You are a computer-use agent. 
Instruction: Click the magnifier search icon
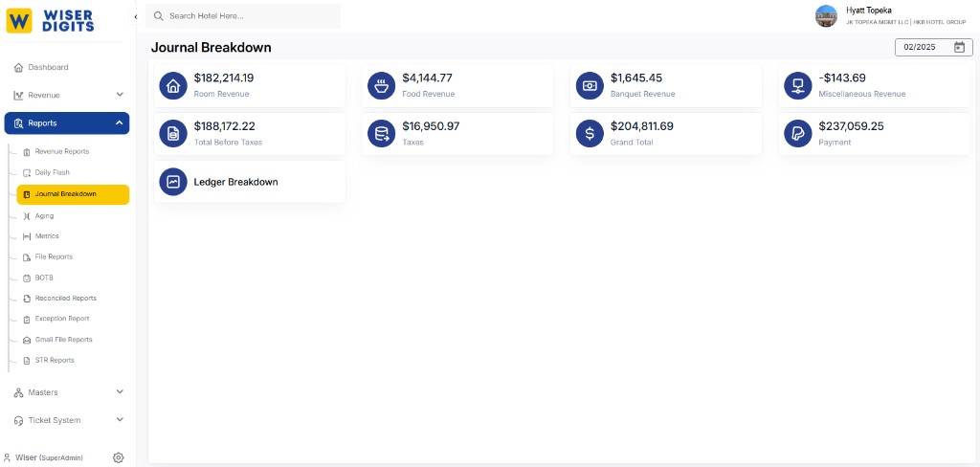coord(159,16)
